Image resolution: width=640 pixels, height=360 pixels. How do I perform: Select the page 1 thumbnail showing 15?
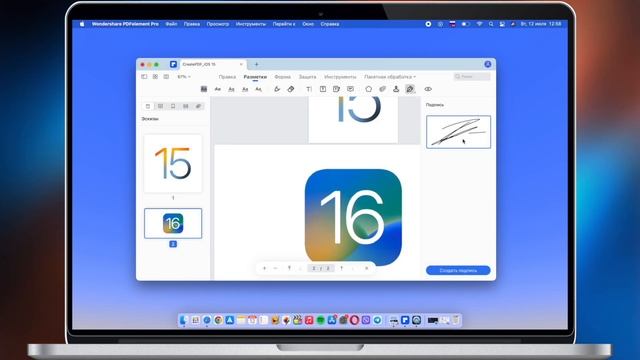[173, 163]
